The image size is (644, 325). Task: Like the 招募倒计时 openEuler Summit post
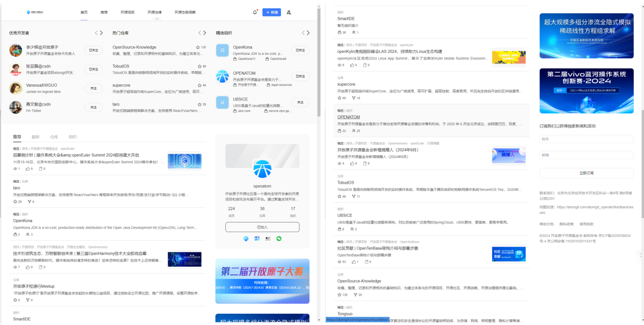(x=27, y=169)
